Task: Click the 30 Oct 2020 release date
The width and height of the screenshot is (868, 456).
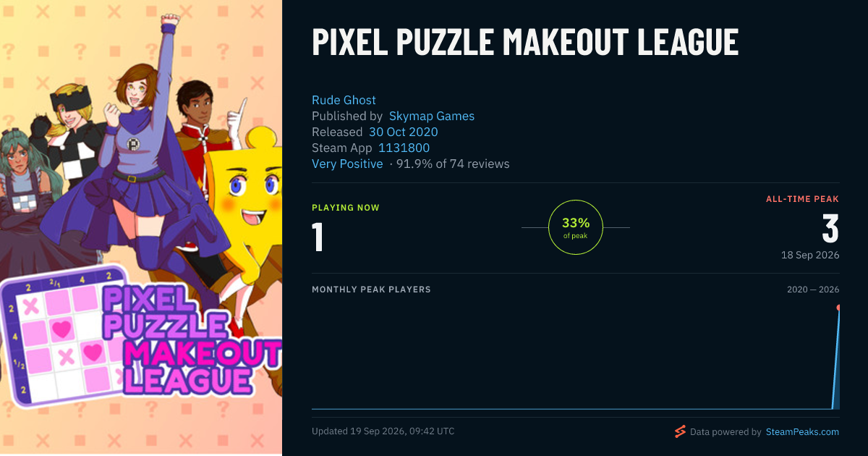Action: (x=403, y=132)
